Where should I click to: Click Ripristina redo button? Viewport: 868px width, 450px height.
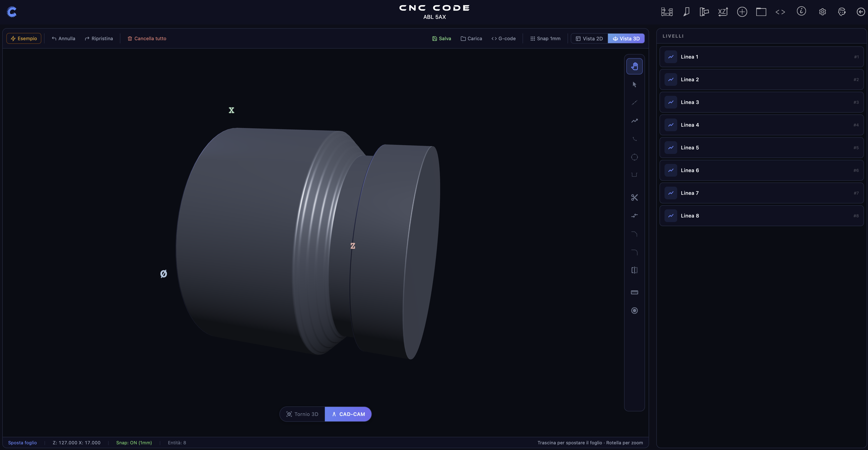(x=99, y=38)
